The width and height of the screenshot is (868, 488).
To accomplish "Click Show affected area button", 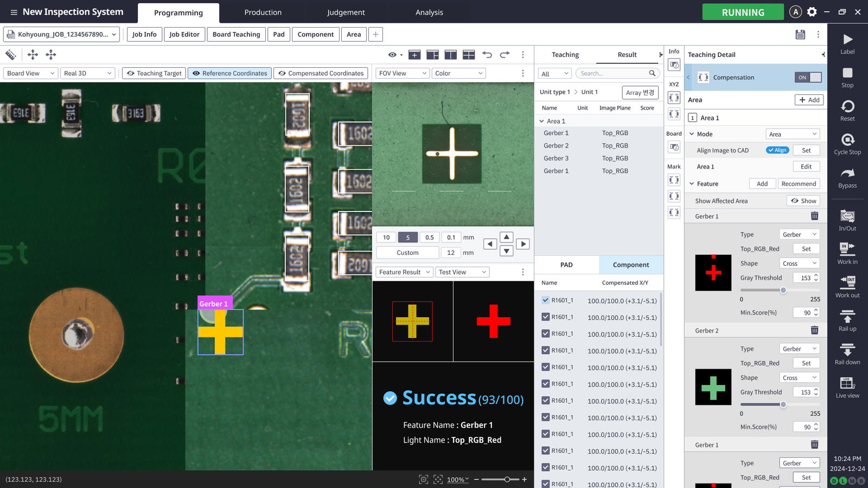I will coord(803,201).
